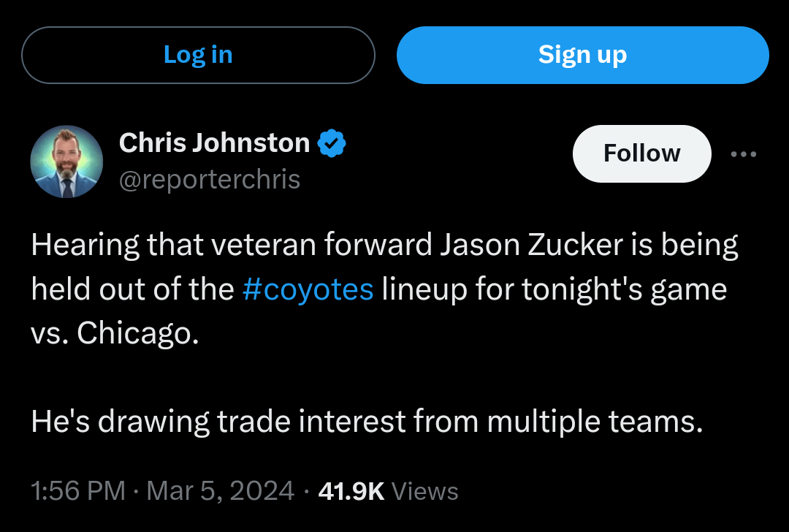Viewport: 789px width, 532px height.
Task: Click the 41.9K view count
Action: point(351,491)
